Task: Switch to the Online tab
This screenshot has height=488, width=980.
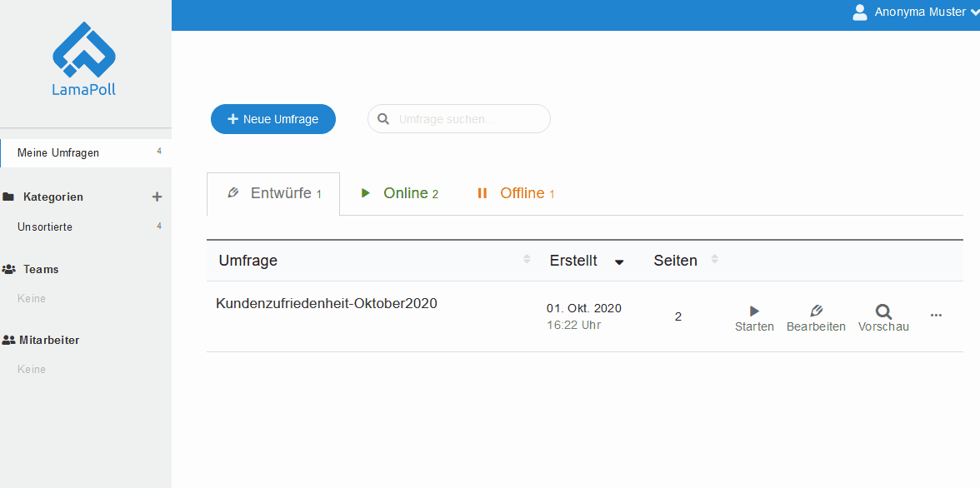Action: point(399,194)
